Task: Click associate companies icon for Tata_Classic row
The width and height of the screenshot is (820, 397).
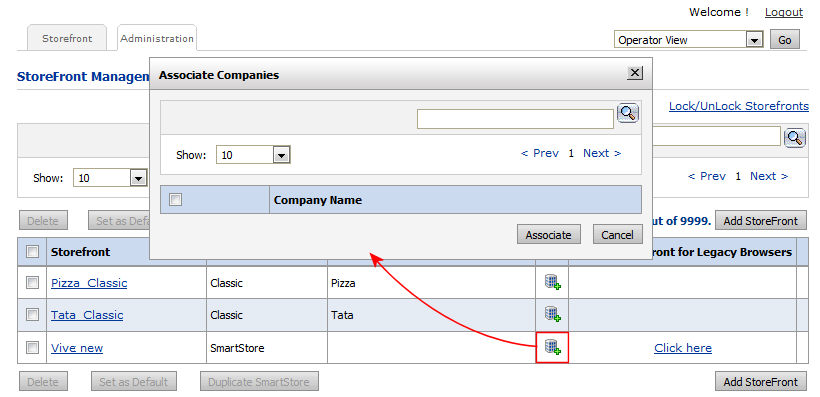Action: click(552, 314)
